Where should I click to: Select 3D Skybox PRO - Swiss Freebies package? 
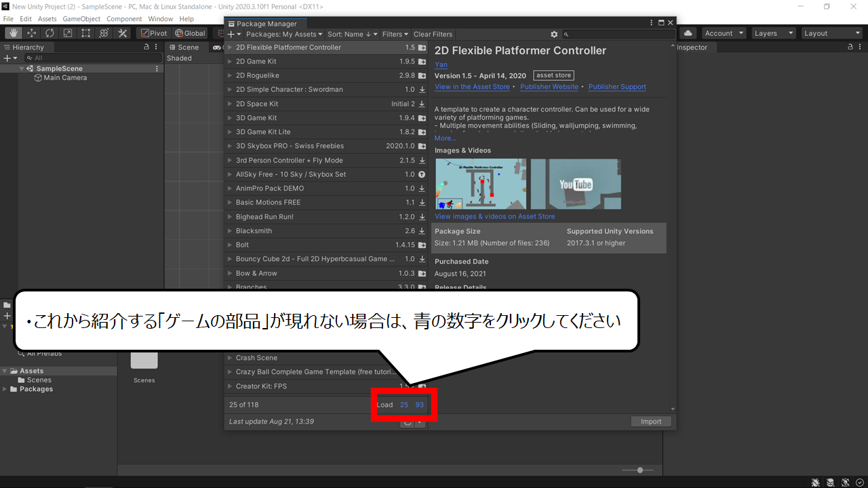click(x=326, y=146)
